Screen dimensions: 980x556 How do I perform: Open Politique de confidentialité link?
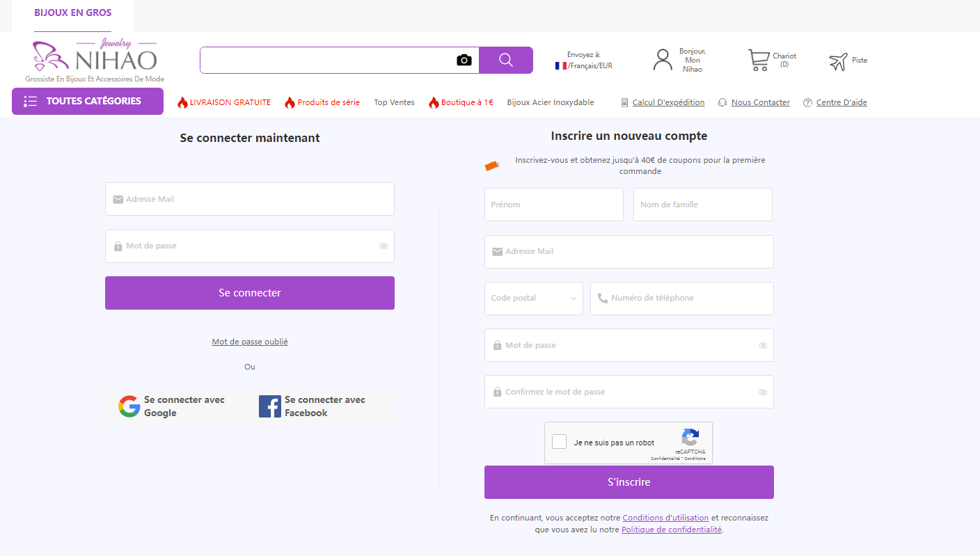(x=672, y=530)
